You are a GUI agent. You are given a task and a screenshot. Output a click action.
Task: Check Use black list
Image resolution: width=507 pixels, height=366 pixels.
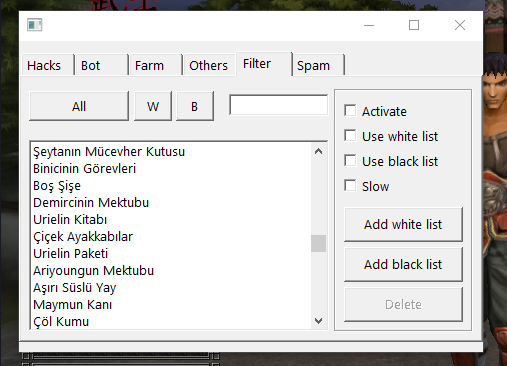pyautogui.click(x=350, y=161)
